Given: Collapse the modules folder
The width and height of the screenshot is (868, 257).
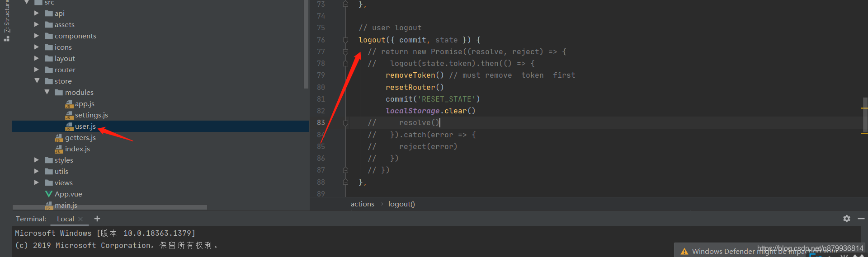Looking at the screenshot, I should pos(47,92).
